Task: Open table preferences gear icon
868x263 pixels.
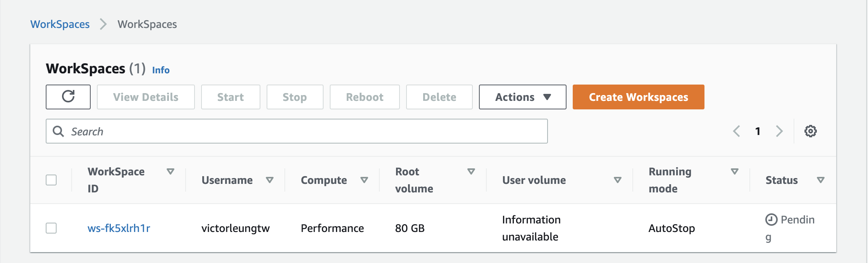Action: pos(810,131)
